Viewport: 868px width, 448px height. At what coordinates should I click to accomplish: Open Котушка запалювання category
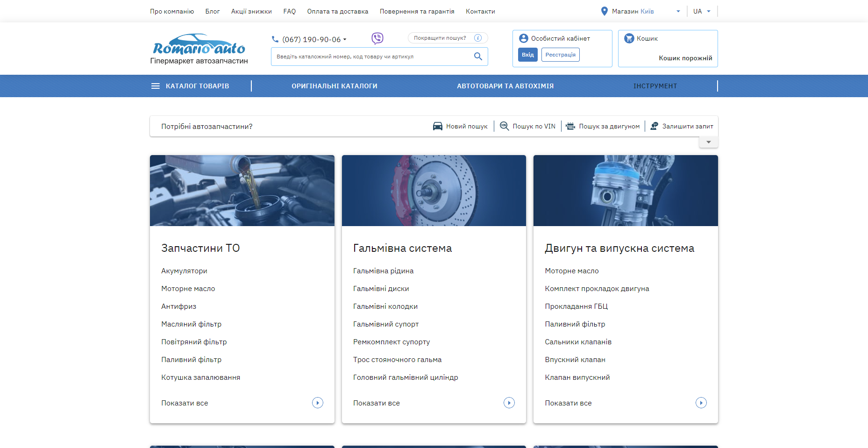tap(201, 377)
